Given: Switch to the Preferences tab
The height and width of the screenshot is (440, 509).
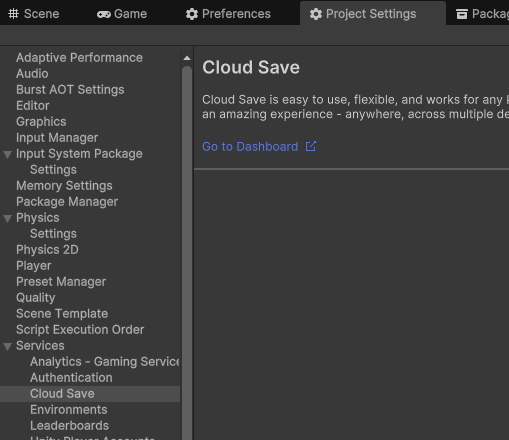Looking at the screenshot, I should click(228, 14).
